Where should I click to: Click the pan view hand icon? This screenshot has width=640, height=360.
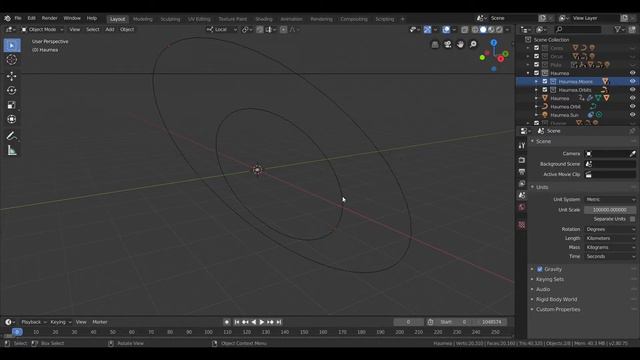(460, 44)
